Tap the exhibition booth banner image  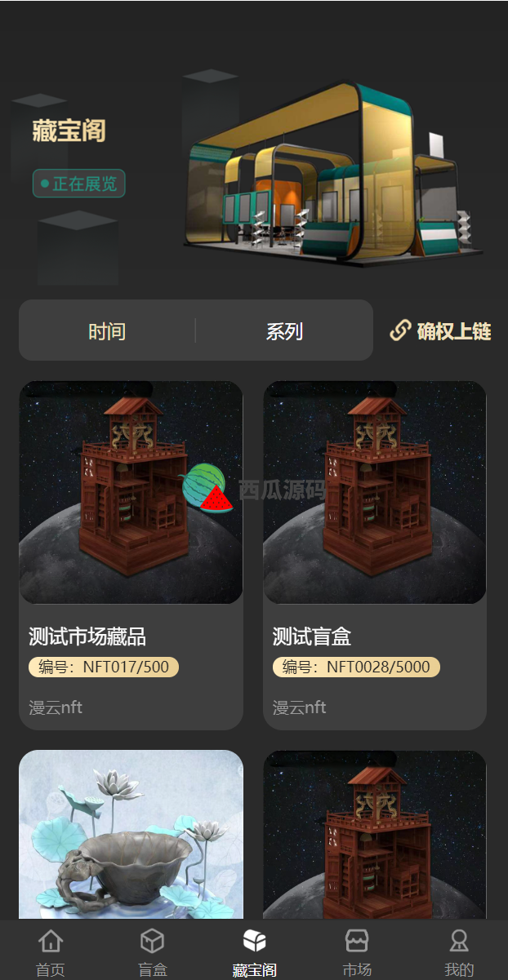[x=333, y=173]
